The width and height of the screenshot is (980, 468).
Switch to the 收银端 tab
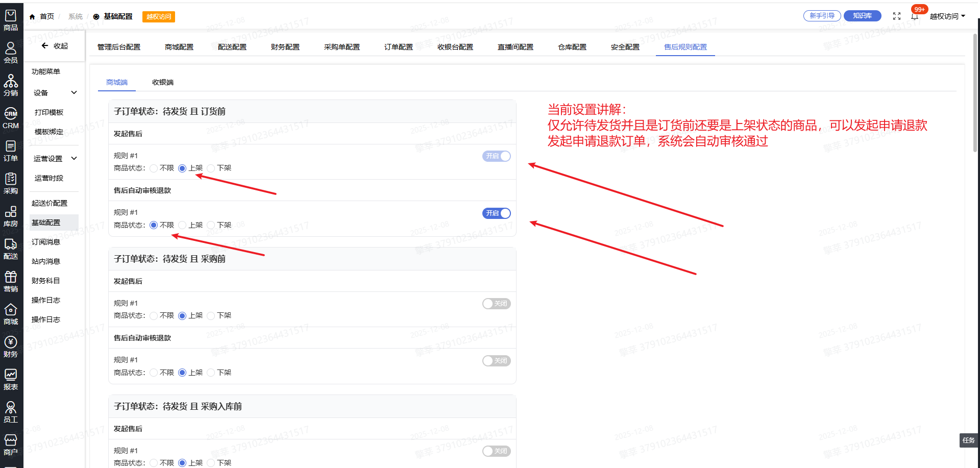point(163,82)
